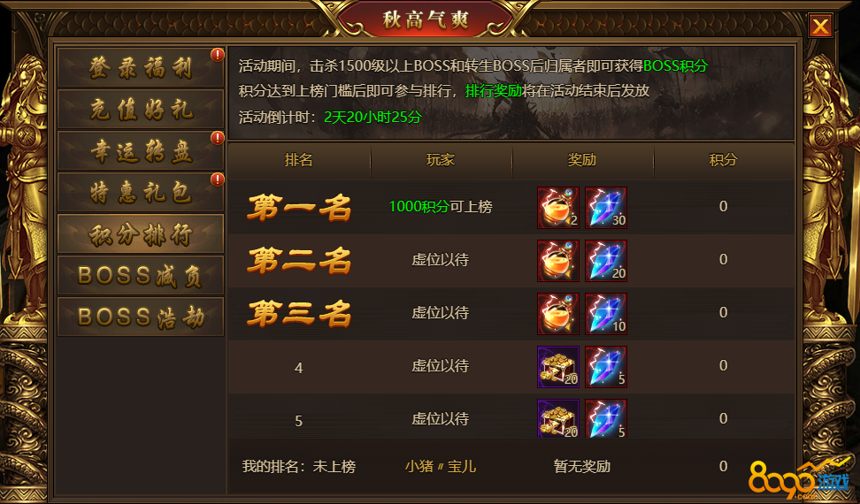Click the blue crystal reward showing 10
This screenshot has height=504, width=860.
point(606,314)
